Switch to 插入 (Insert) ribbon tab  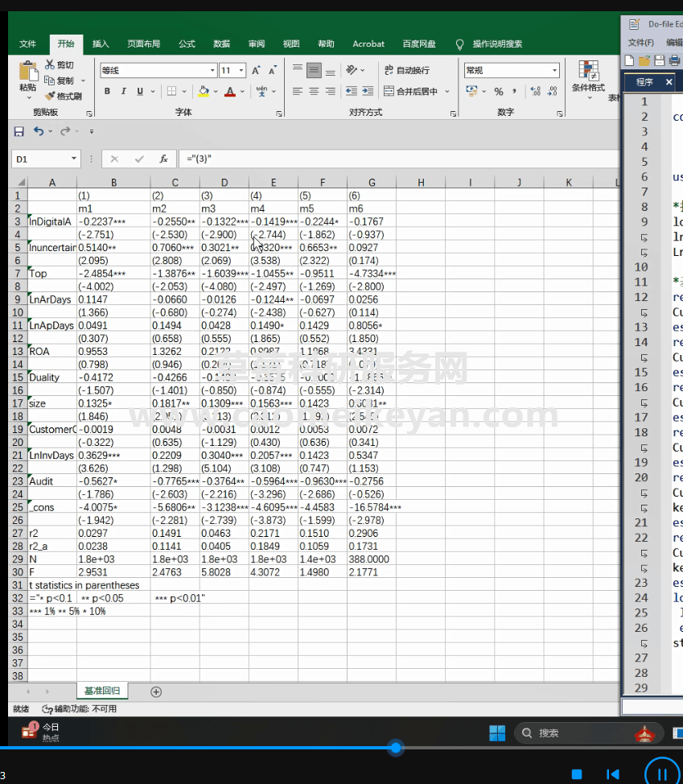coord(101,44)
